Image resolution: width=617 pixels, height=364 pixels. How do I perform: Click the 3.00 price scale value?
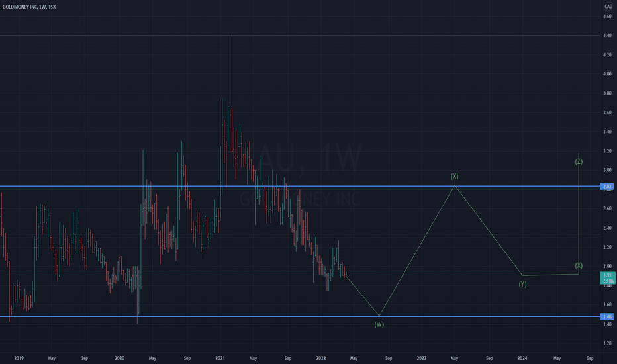click(x=607, y=170)
